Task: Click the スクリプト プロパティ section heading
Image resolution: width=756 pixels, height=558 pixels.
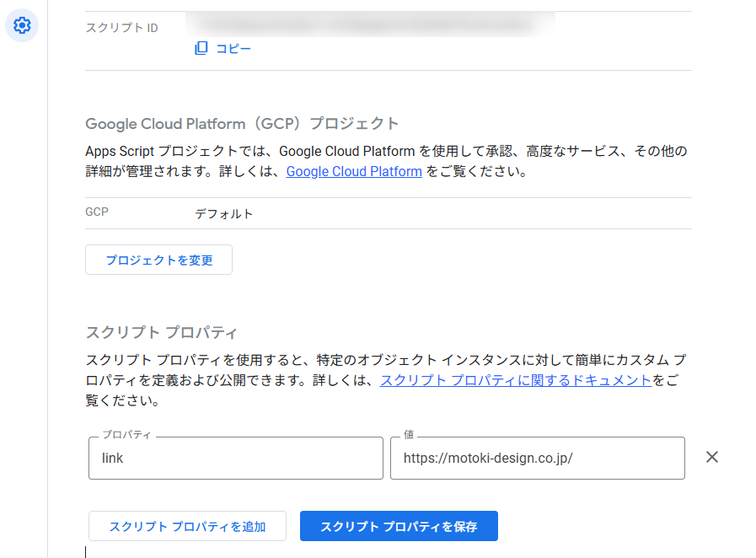Action: click(x=162, y=331)
